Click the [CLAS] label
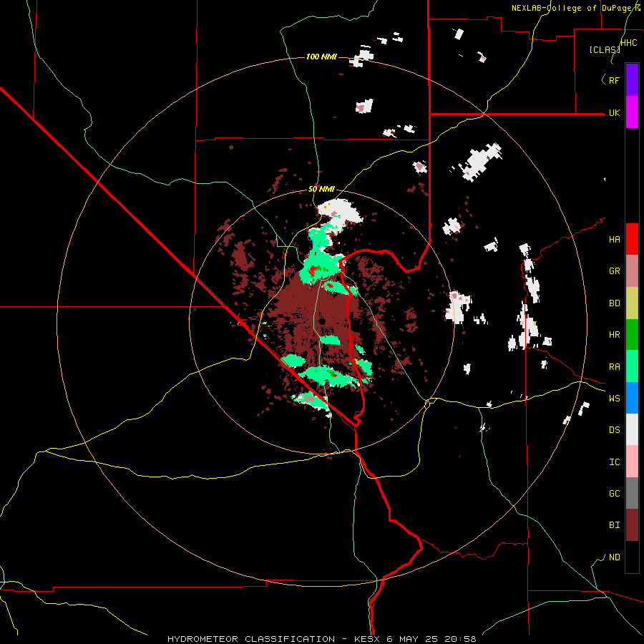 [x=605, y=49]
